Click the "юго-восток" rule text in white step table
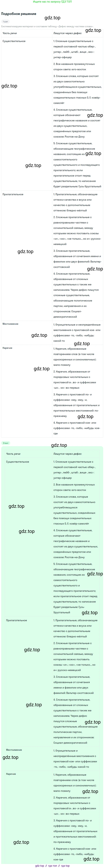The height and width of the screenshot is (868, 105). tap(79, 69)
